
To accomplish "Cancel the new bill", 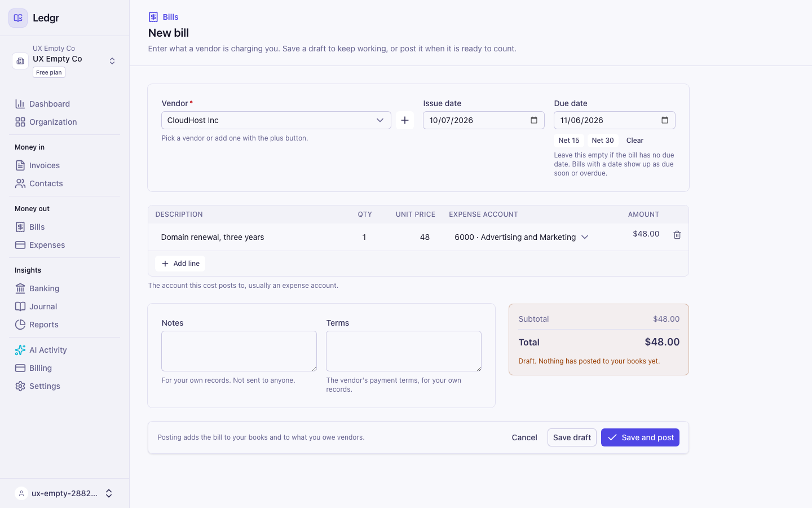I will [x=524, y=437].
